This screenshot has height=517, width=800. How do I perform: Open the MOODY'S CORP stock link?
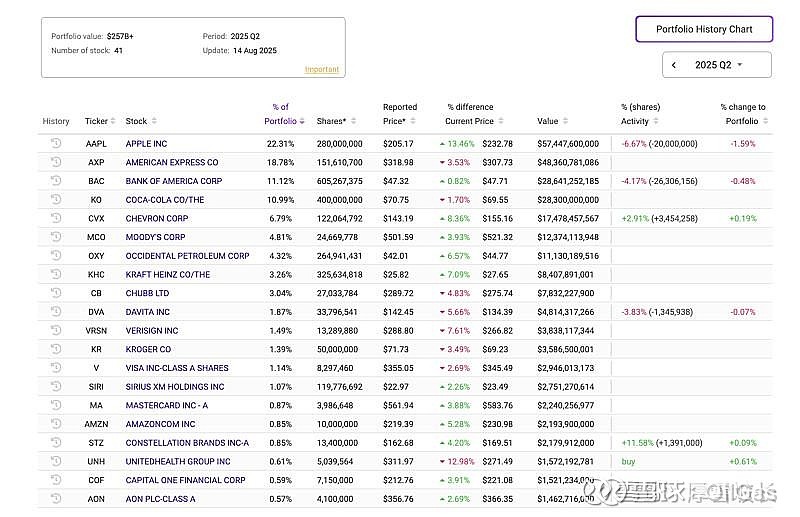click(x=156, y=237)
